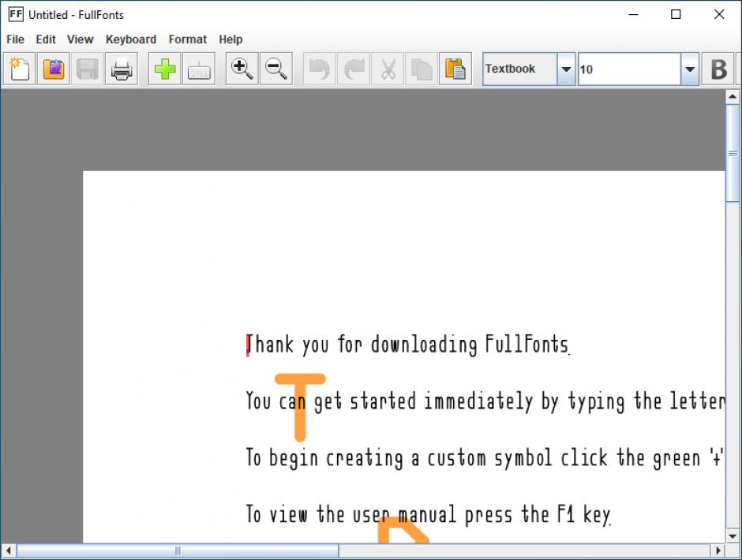The height and width of the screenshot is (560, 742).
Task: Maximize the FullFonts window
Action: (676, 14)
